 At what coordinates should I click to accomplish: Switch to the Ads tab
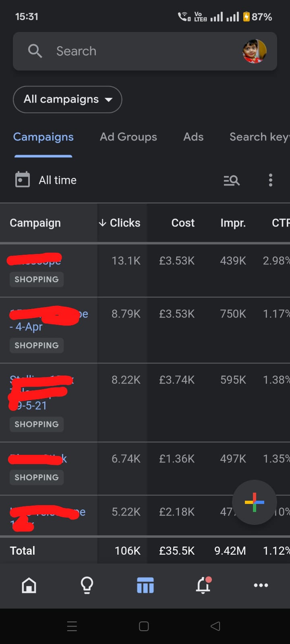pyautogui.click(x=193, y=137)
